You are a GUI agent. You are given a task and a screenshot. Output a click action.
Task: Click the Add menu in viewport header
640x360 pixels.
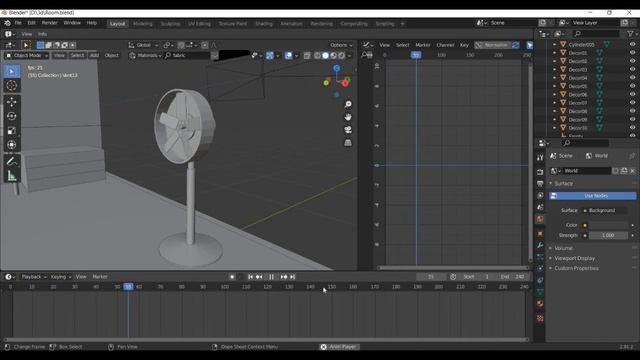[x=94, y=56]
